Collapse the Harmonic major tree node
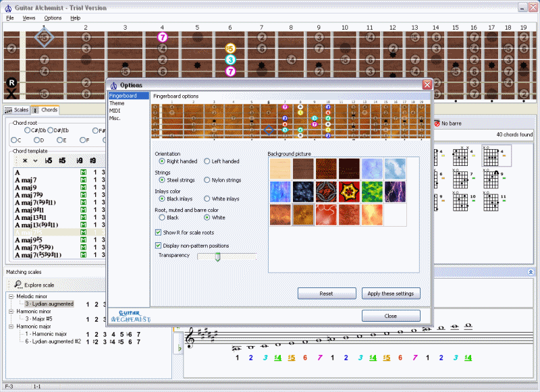This screenshot has width=540, height=392. click(x=11, y=326)
